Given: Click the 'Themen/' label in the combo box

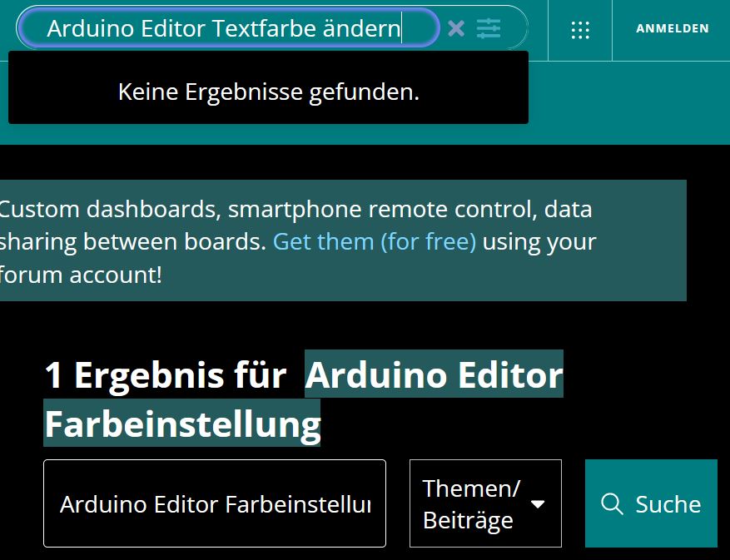Looking at the screenshot, I should (x=471, y=488).
